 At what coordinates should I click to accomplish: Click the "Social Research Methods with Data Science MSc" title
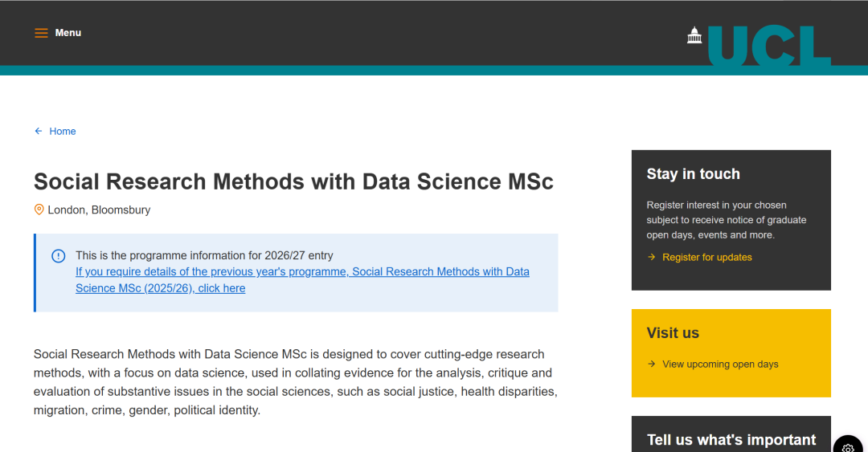293,181
